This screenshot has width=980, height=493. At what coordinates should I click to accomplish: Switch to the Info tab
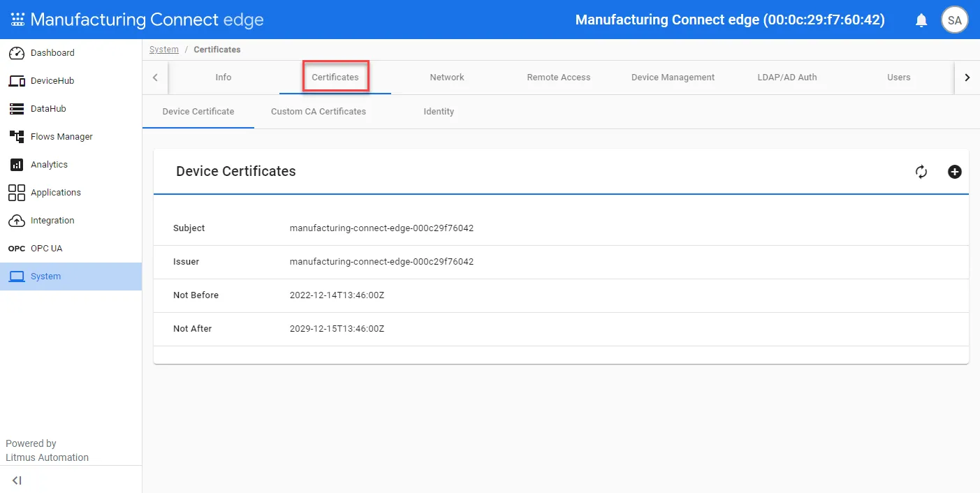[224, 78]
